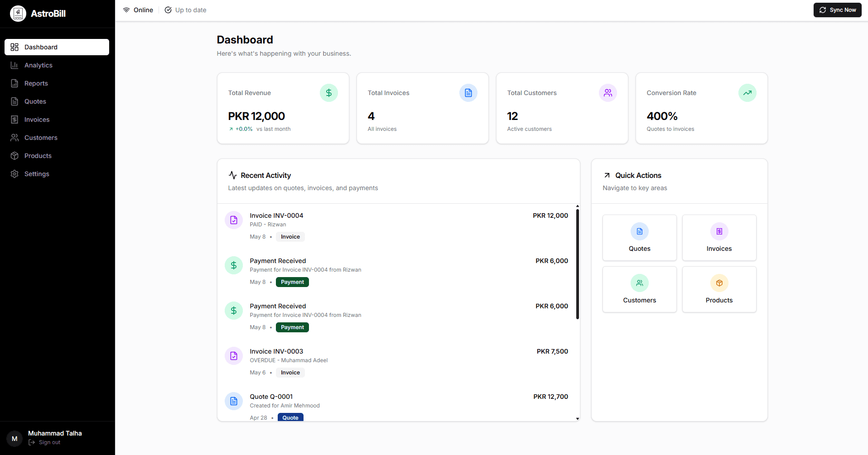Open Customers from the sidebar
Image resolution: width=868 pixels, height=455 pixels.
57,138
